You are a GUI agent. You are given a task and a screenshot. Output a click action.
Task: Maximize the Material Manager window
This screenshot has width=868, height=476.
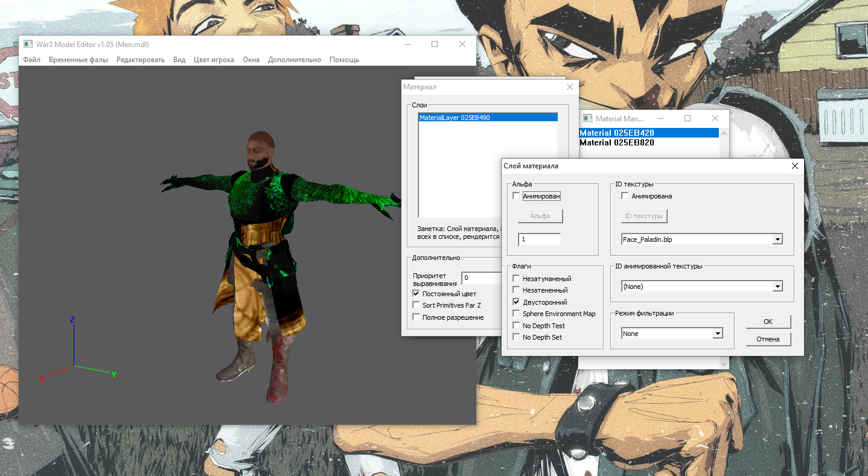point(688,119)
